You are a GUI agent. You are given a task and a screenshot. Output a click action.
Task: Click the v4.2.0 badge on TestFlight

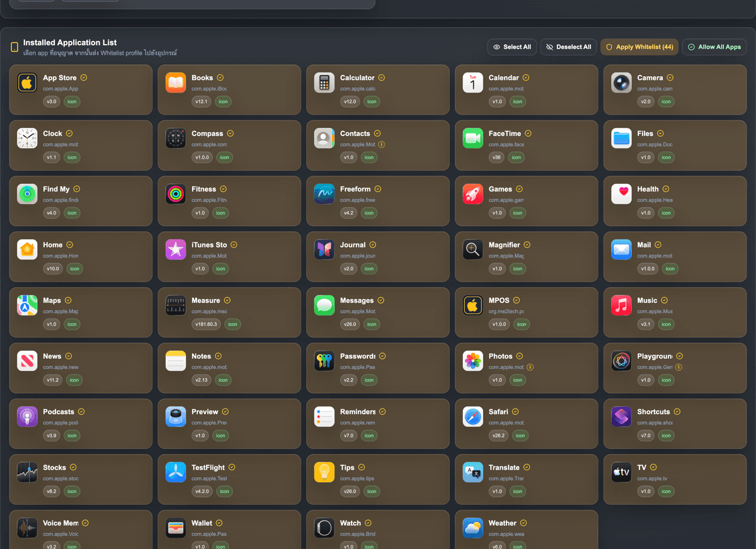point(202,491)
